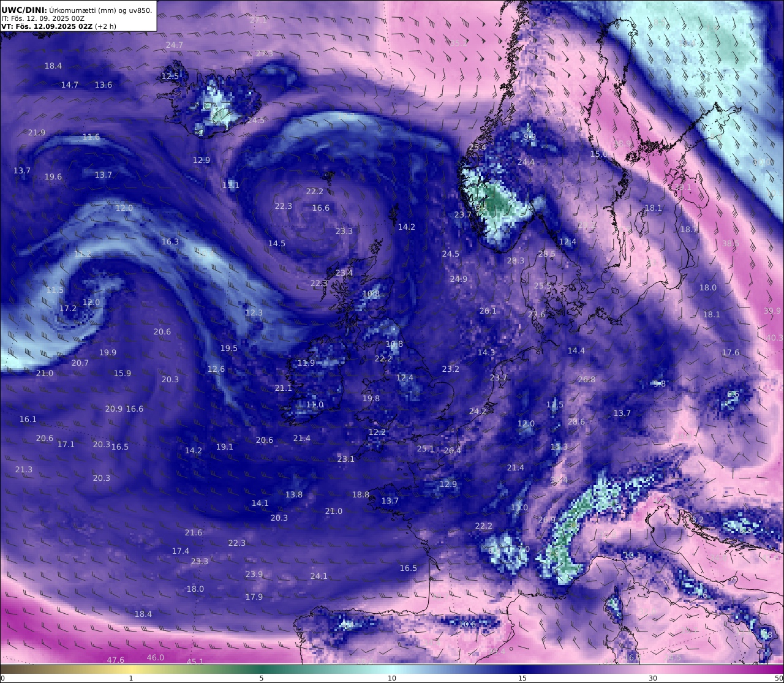Click the 24.9 value on the map
This screenshot has height=683, width=784.
pos(459,279)
